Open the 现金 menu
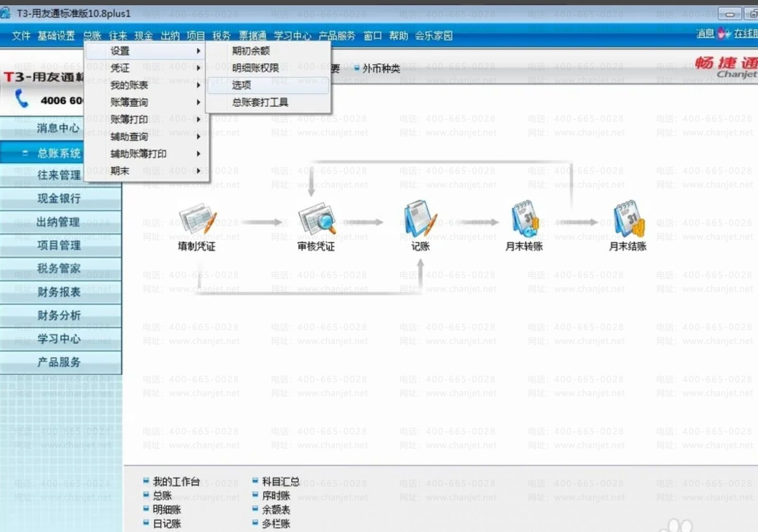Viewport: 758px width, 532px height. (x=144, y=36)
